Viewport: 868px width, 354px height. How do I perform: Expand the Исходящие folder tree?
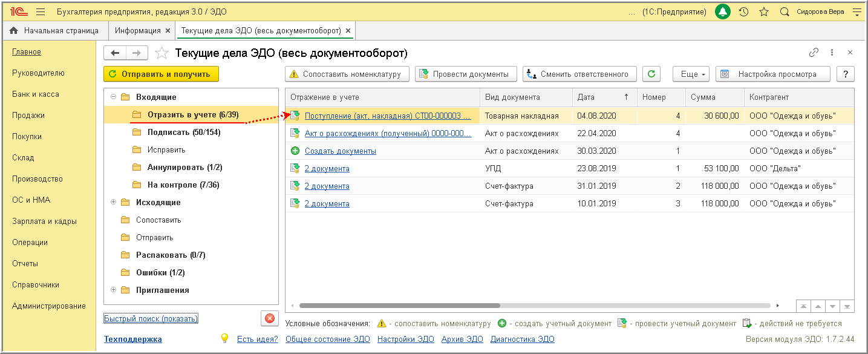point(113,202)
